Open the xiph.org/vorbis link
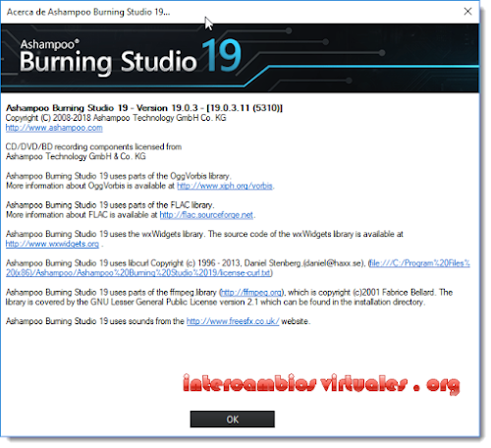This screenshot has height=448, width=491. pyautogui.click(x=225, y=186)
